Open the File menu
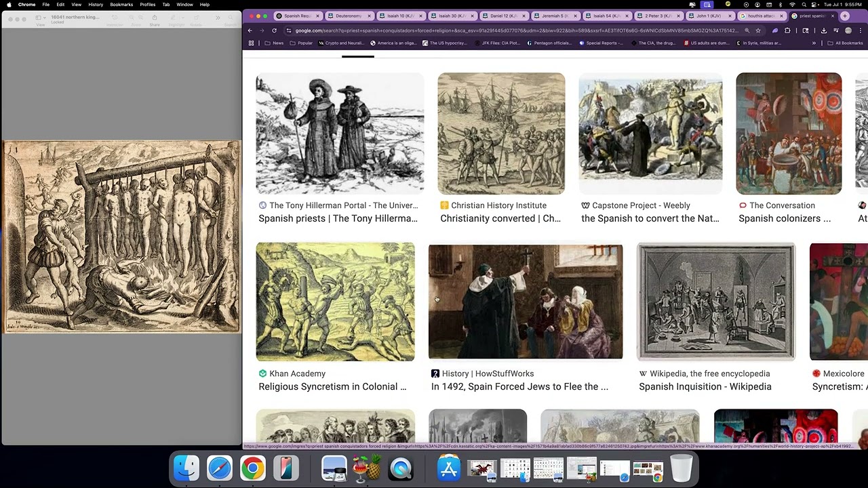 (45, 5)
